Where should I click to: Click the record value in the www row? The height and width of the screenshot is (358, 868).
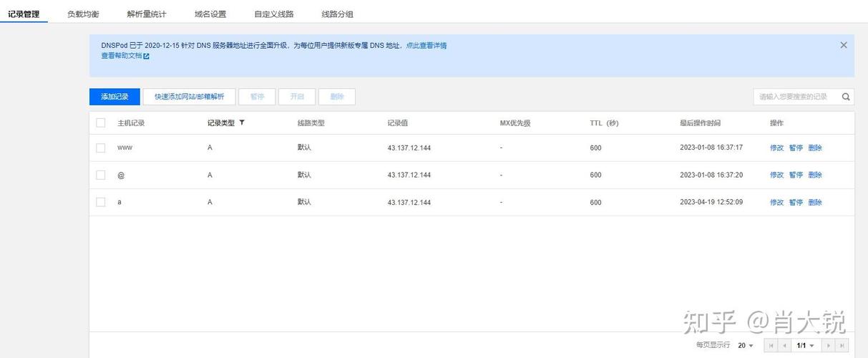point(409,148)
